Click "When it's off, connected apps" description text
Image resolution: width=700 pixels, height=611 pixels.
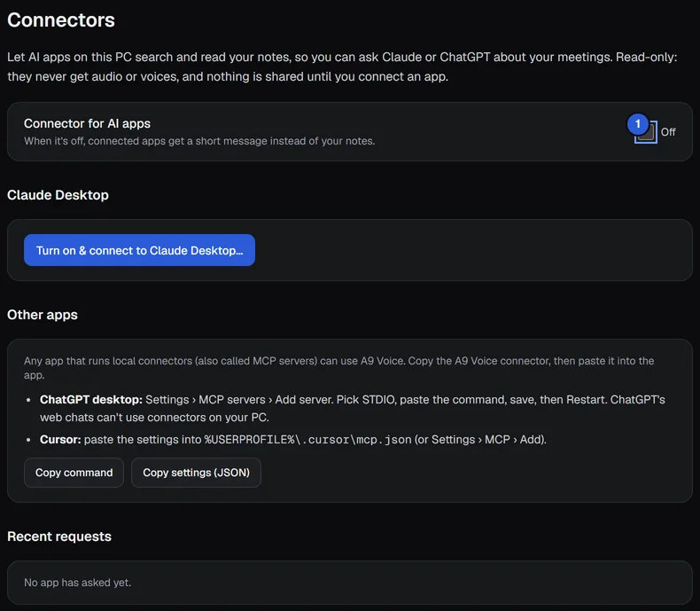[199, 141]
